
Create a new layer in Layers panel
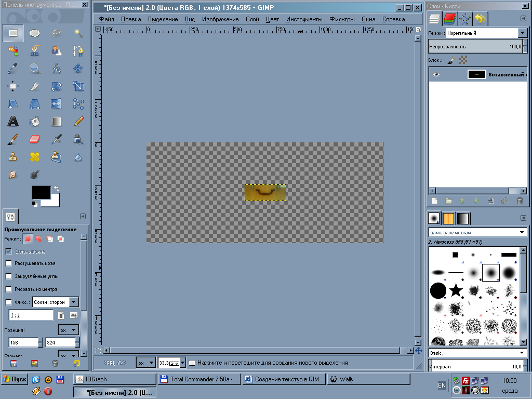(x=435, y=201)
